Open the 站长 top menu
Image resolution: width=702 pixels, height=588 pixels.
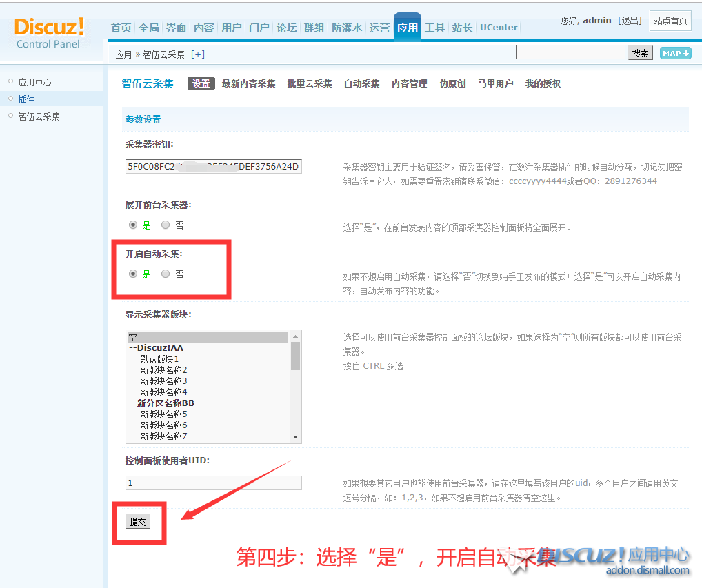click(462, 28)
